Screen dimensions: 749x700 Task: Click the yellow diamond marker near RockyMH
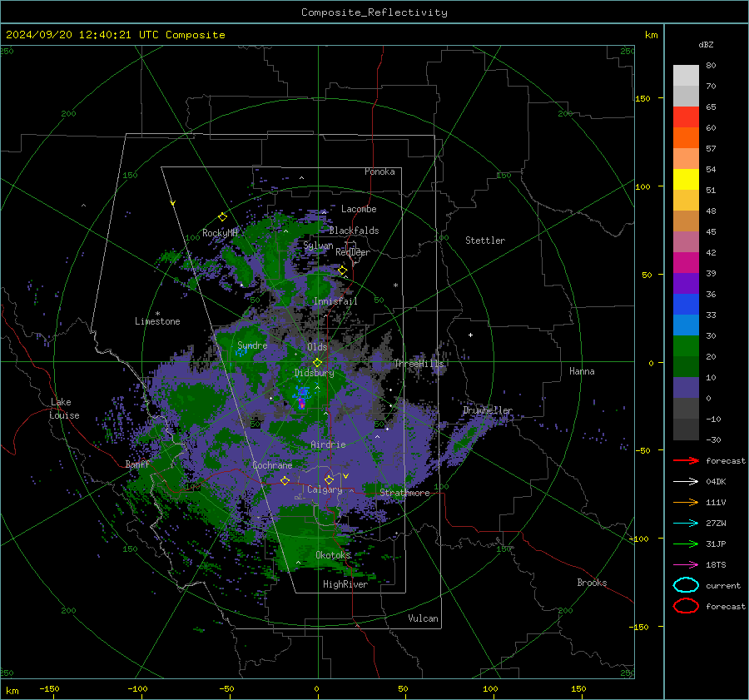pyautogui.click(x=222, y=217)
